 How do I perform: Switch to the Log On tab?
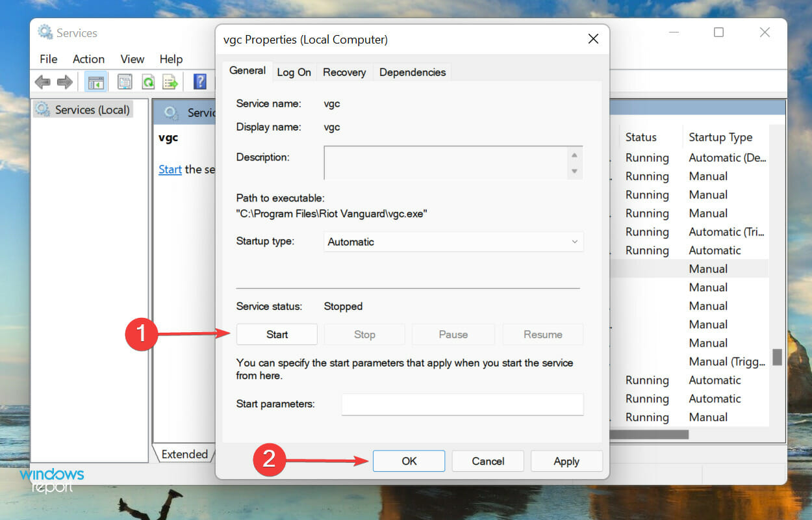[294, 72]
